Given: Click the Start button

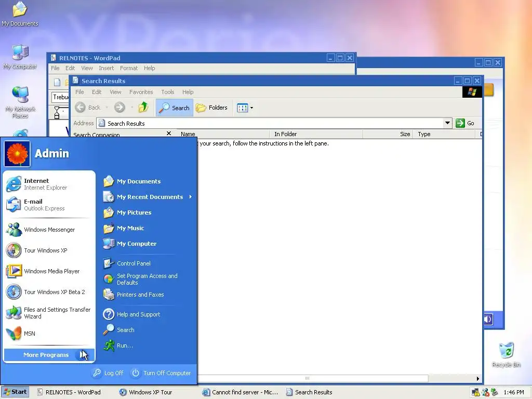Looking at the screenshot, I should click(x=15, y=392).
